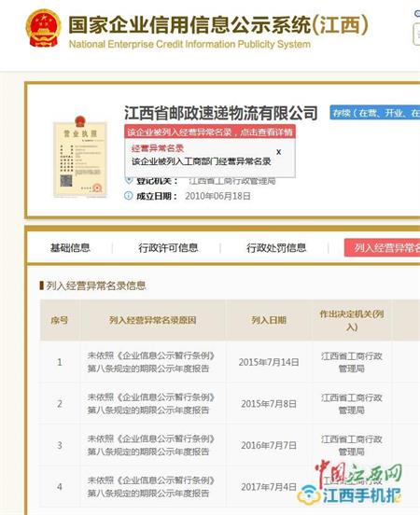Viewport: 420px width, 515px height.
Task: Click the 江西手机报 wifi logo icon
Action: click(x=308, y=494)
